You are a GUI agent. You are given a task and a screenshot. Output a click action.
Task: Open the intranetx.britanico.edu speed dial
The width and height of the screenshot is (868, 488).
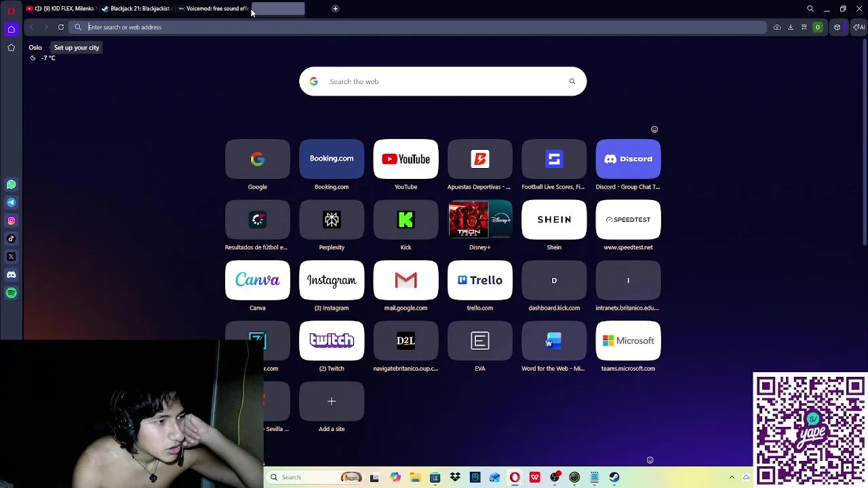(x=628, y=280)
